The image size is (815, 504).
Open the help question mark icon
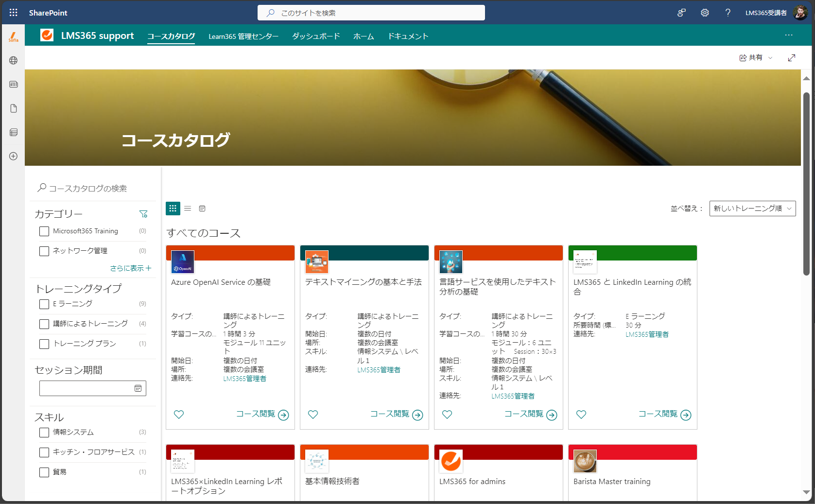[728, 13]
